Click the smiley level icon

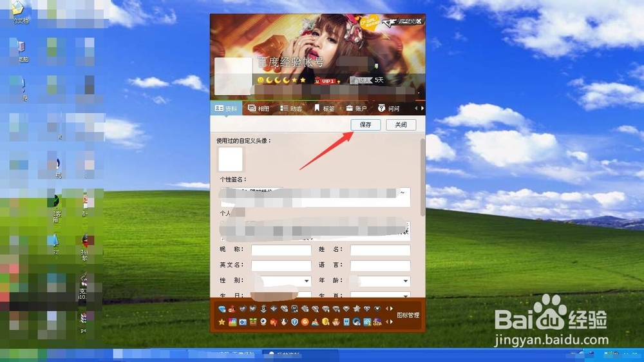pyautogui.click(x=260, y=80)
